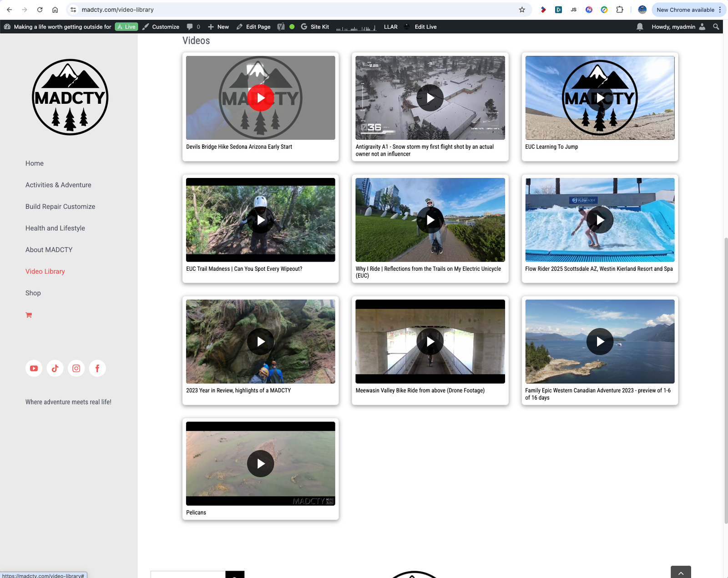Image resolution: width=728 pixels, height=578 pixels.
Task: Open the YouTube social icon in sidebar
Action: [x=34, y=368]
